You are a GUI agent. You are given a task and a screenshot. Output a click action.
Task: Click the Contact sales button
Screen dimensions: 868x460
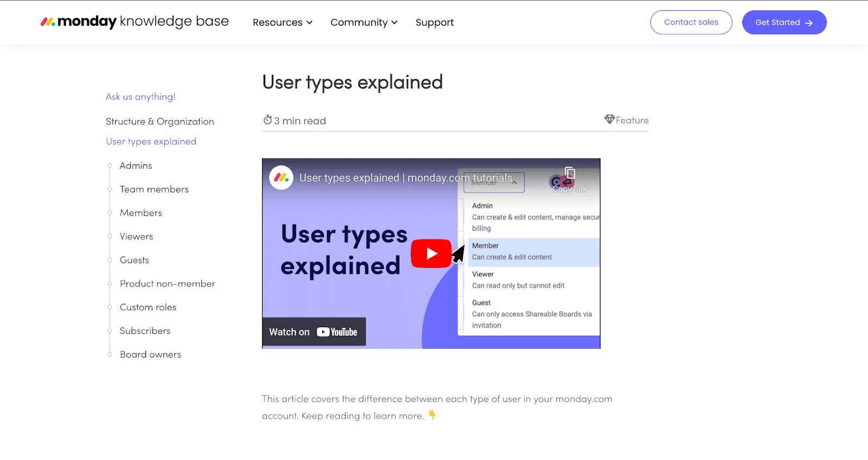[691, 22]
